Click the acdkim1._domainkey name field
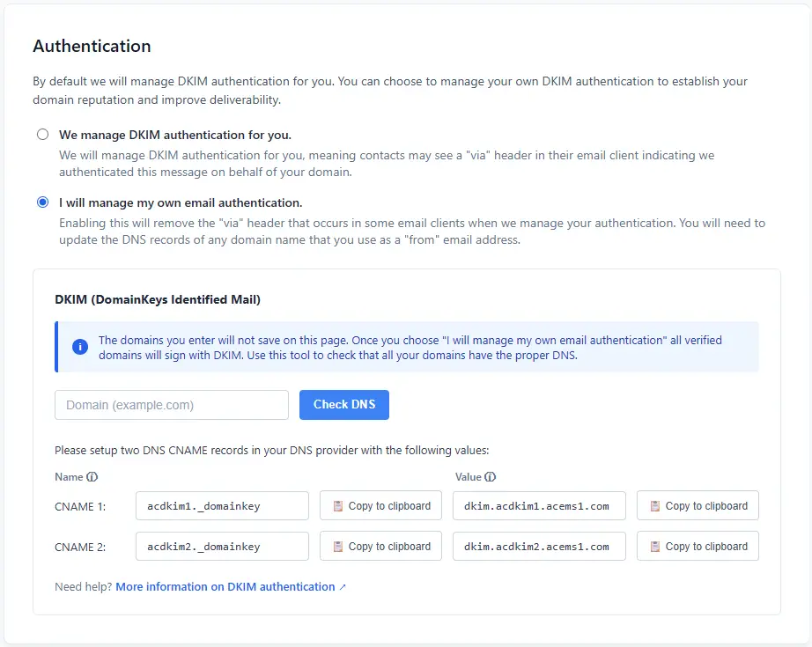This screenshot has width=812, height=647. 222,505
